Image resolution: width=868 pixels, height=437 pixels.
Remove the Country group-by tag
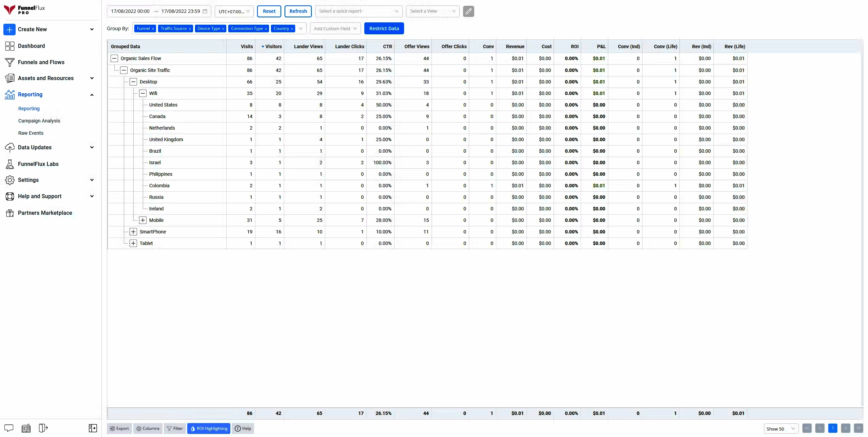[x=292, y=29]
